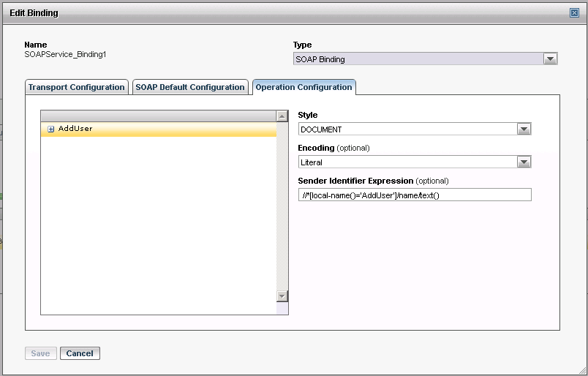The width and height of the screenshot is (588, 376).
Task: Click the dialog resize grip corner
Action: (582, 370)
